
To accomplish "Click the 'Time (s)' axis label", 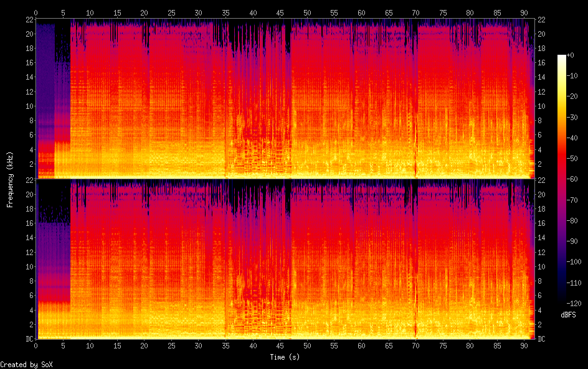I will tap(285, 357).
